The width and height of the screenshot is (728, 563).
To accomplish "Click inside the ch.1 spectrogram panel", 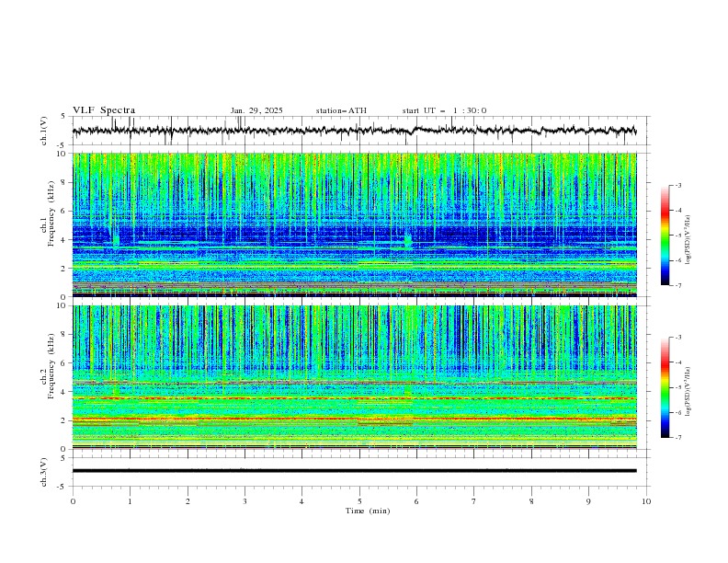I will tap(354, 224).
